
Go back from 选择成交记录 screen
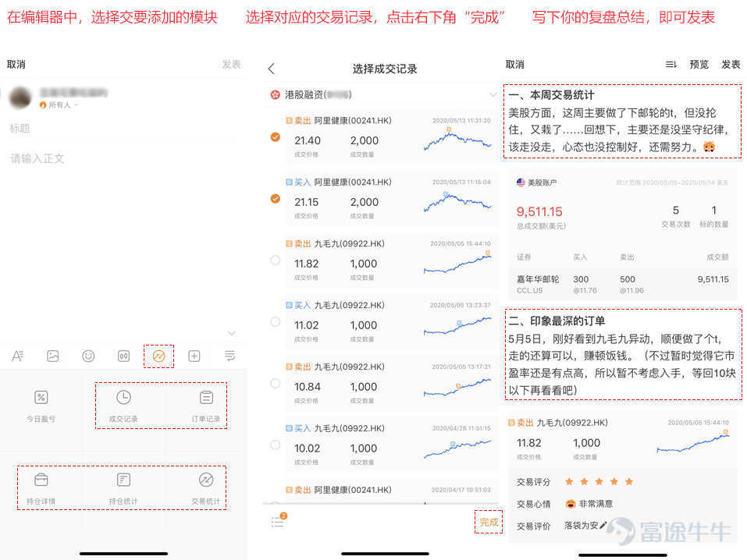click(x=272, y=69)
